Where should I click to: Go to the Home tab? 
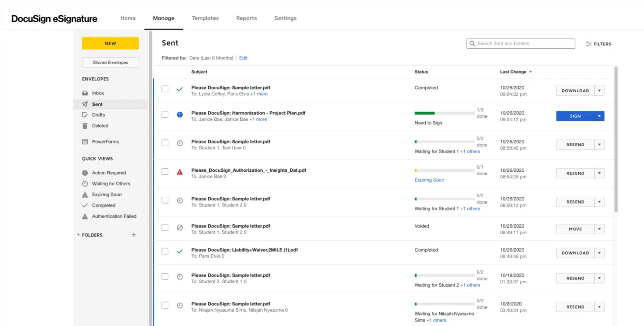click(128, 18)
